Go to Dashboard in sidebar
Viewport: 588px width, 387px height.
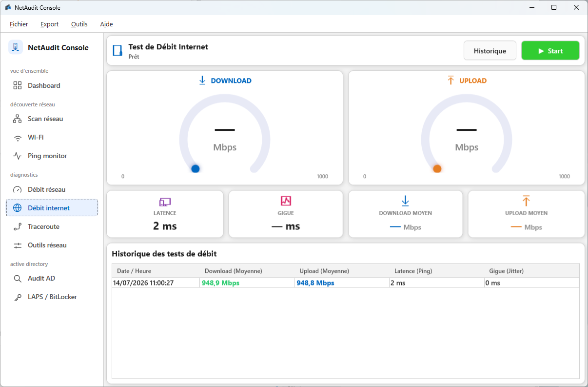coord(52,85)
